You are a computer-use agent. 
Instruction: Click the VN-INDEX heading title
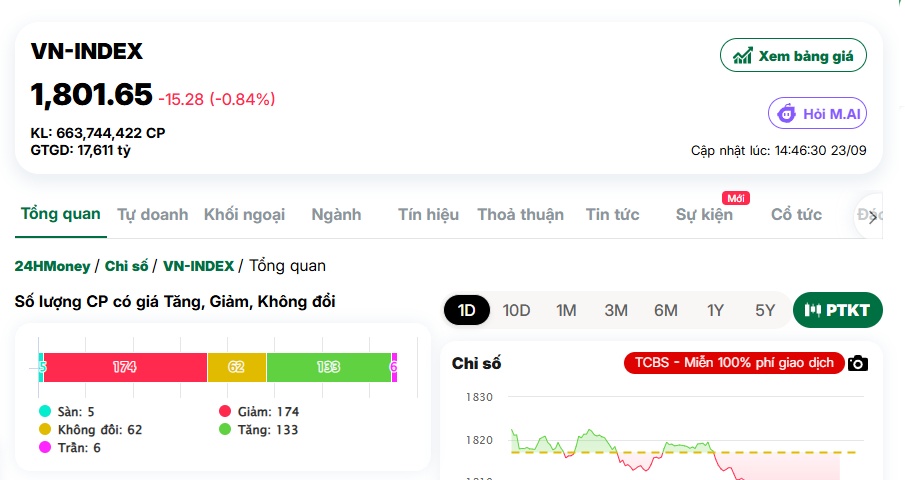click(x=87, y=51)
